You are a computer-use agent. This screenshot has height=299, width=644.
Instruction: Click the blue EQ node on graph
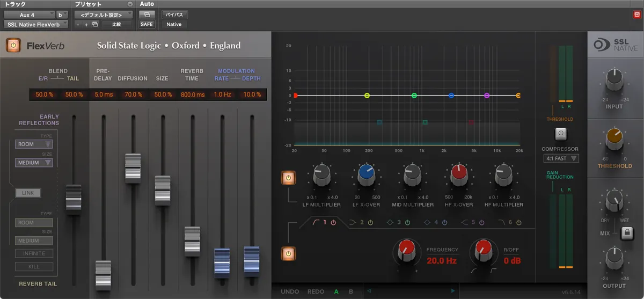pos(451,96)
